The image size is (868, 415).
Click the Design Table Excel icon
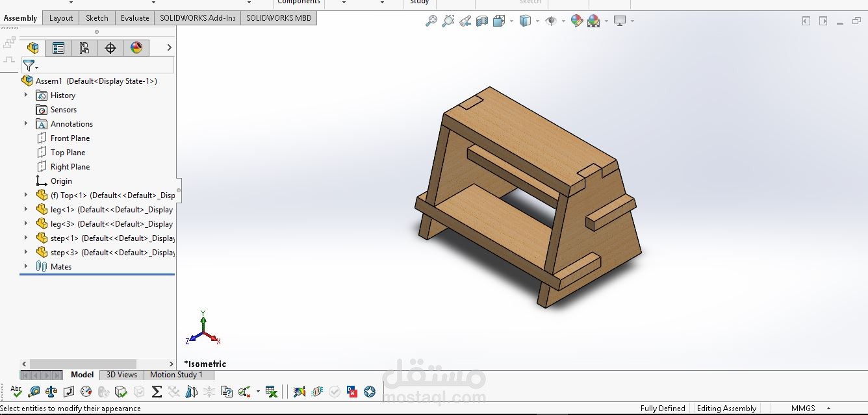pyautogui.click(x=272, y=392)
